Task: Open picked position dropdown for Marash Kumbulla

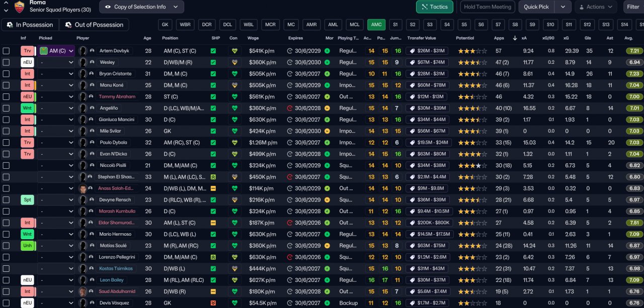Action: (x=56, y=212)
